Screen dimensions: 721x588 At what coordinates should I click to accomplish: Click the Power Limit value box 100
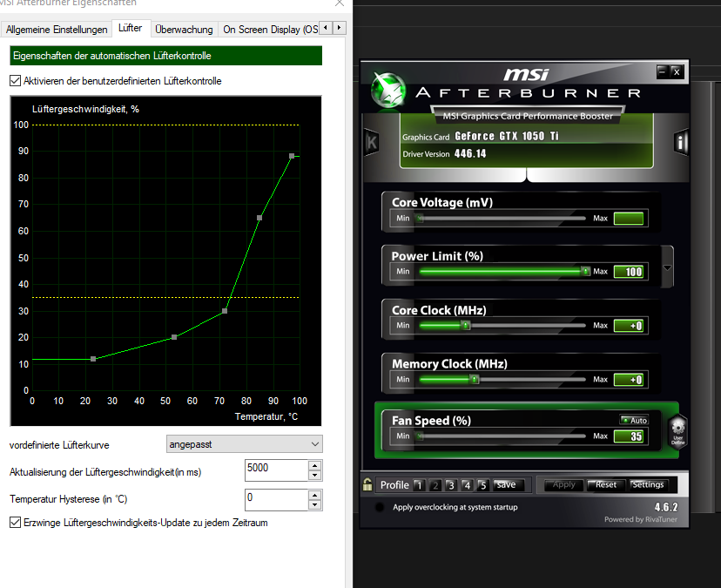click(x=628, y=272)
